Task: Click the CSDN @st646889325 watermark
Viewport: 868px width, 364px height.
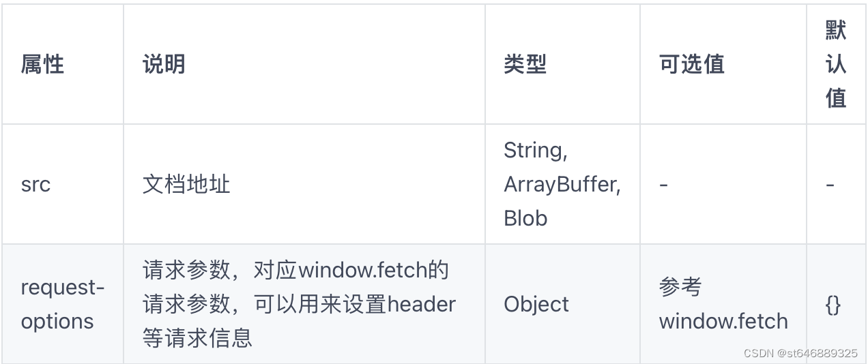Action: 800,353
